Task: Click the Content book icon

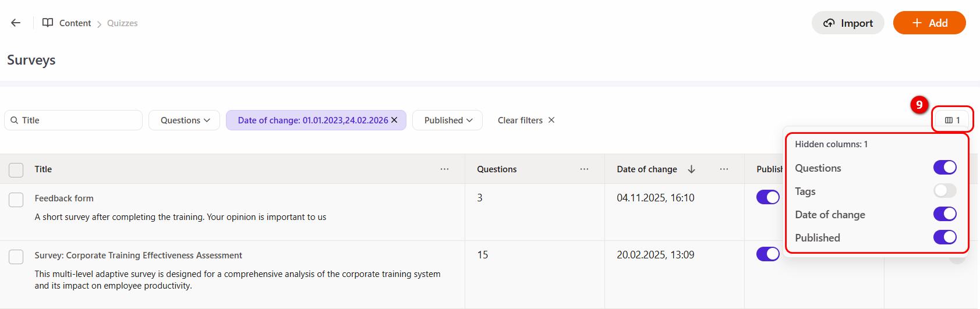Action: tap(48, 23)
